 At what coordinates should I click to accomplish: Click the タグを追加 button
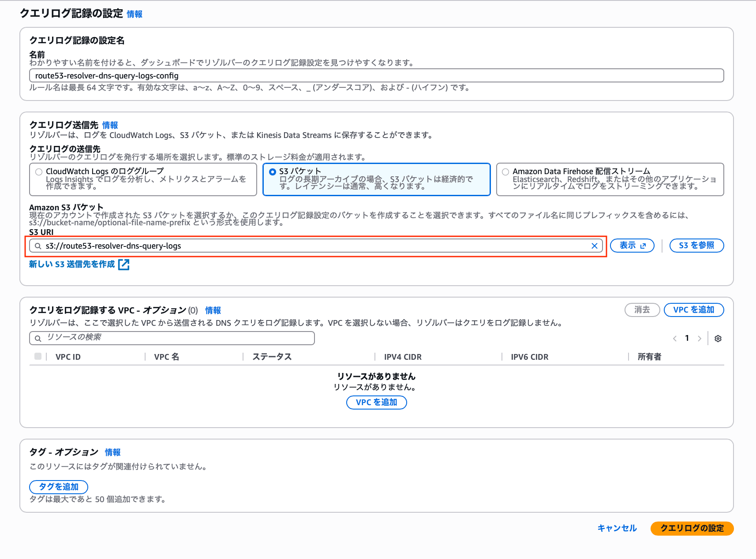[59, 487]
